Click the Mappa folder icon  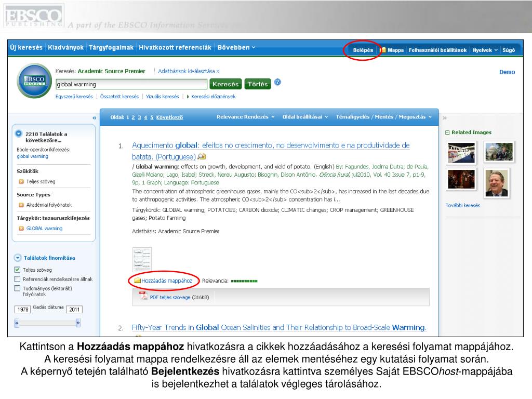click(383, 50)
